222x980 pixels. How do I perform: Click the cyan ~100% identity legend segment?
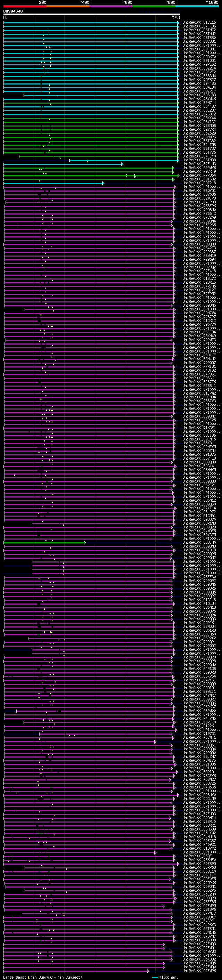tap(197, 6)
